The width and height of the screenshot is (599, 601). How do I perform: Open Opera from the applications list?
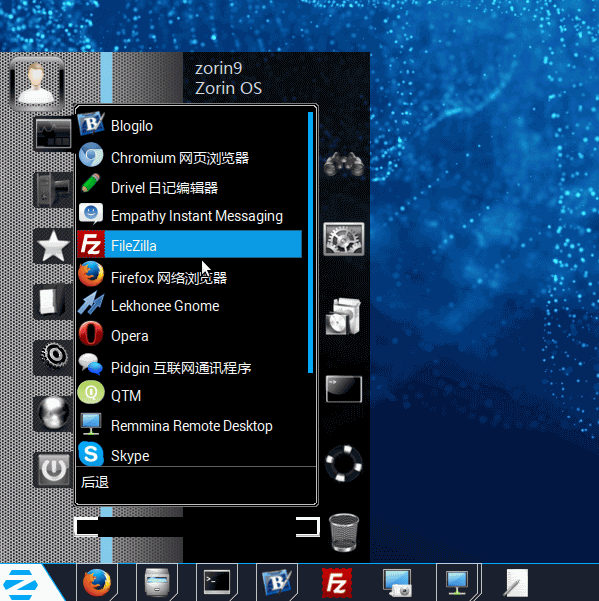[189, 336]
